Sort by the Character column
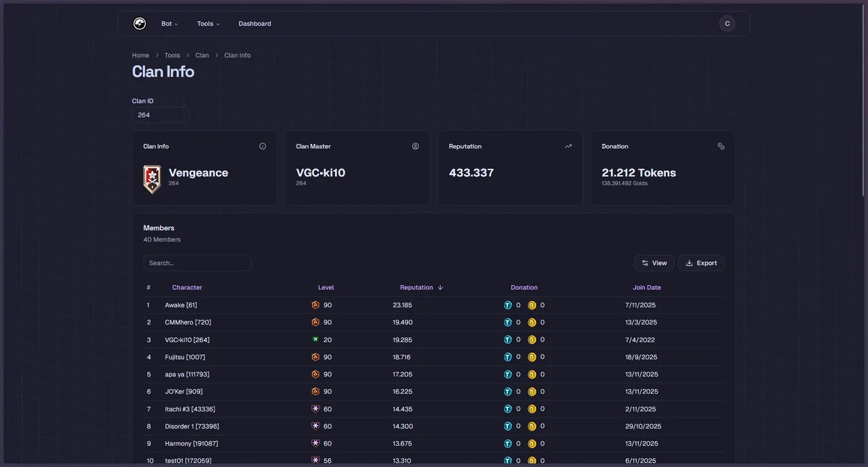The width and height of the screenshot is (868, 467). click(187, 288)
